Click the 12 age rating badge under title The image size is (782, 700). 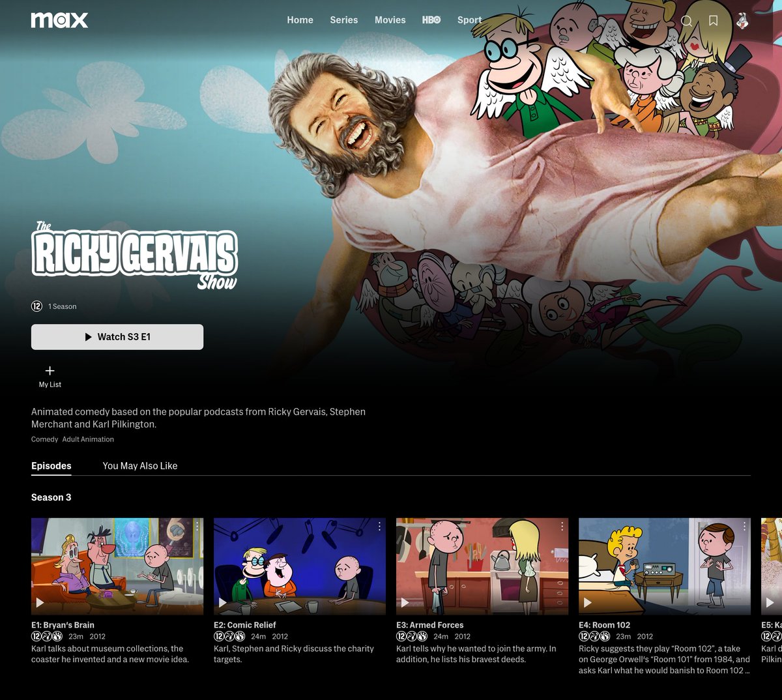tap(36, 306)
